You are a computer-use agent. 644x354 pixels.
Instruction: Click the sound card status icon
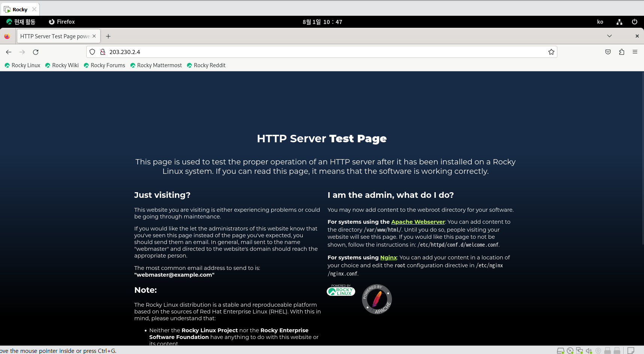[x=589, y=351]
